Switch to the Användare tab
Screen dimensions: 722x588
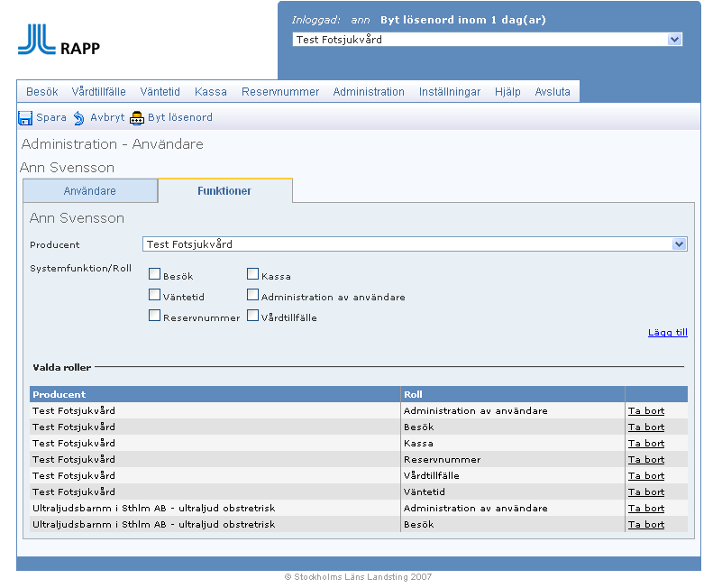[x=90, y=191]
